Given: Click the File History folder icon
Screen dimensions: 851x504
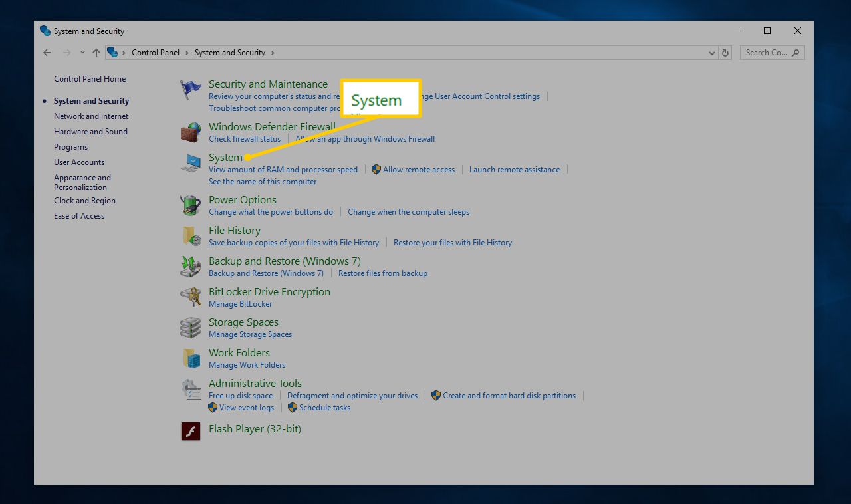Looking at the screenshot, I should pyautogui.click(x=191, y=236).
